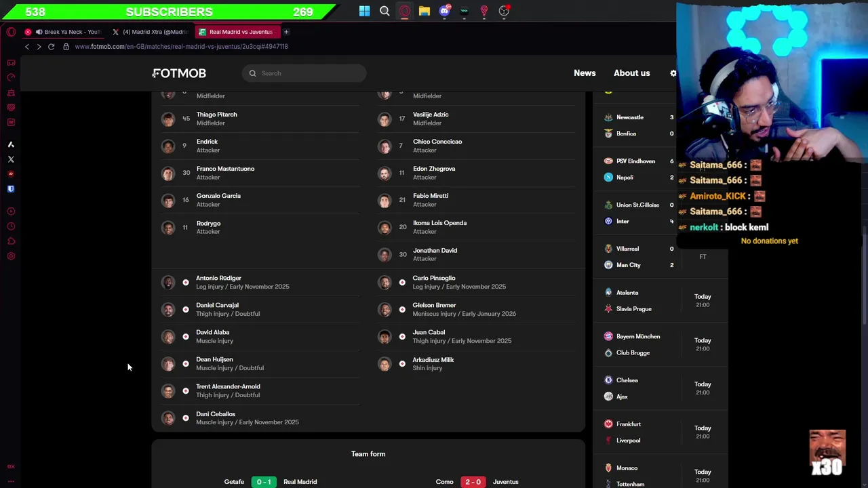Switch to Madrid Xtra X tab
This screenshot has height=488, width=868.
pyautogui.click(x=151, y=32)
